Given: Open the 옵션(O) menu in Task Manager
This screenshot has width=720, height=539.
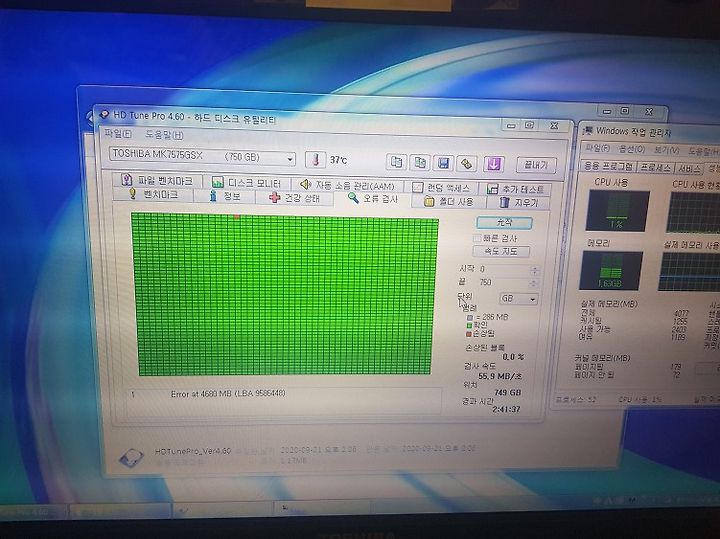Looking at the screenshot, I should 632,149.
